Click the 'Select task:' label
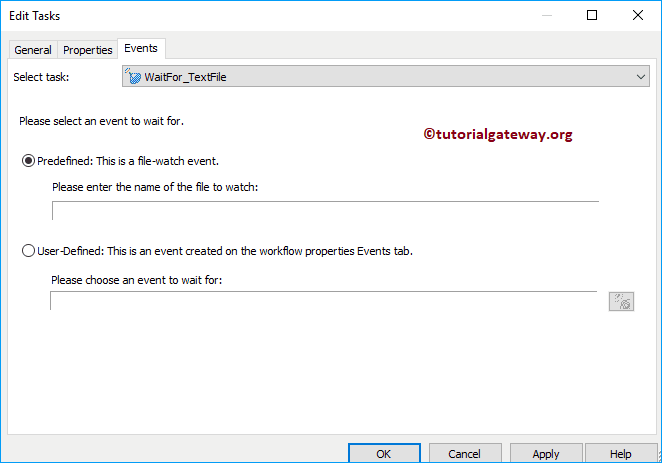662x463 pixels. point(41,77)
